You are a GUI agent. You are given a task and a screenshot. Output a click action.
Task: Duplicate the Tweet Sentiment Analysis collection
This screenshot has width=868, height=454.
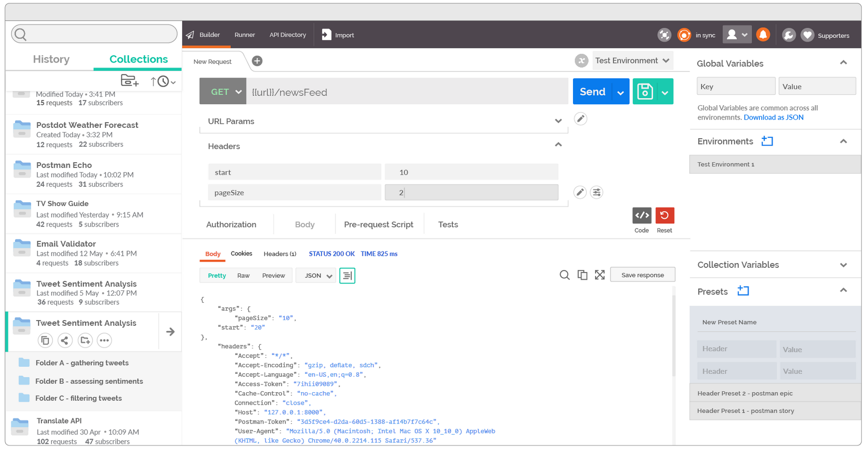(45, 340)
